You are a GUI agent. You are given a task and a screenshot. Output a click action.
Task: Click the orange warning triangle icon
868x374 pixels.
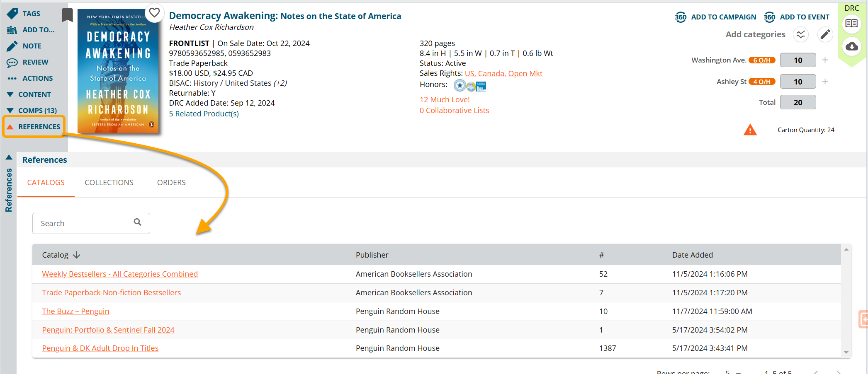750,130
